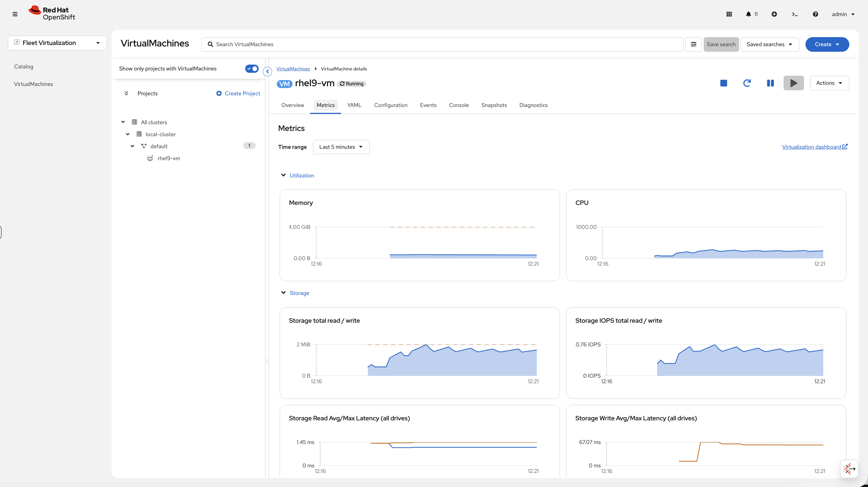
Task: Collapse the default project tree node
Action: (132, 146)
